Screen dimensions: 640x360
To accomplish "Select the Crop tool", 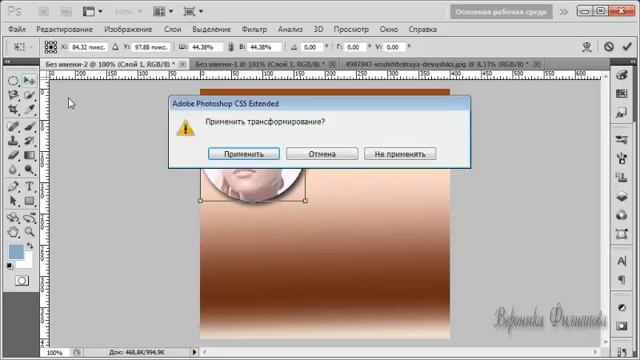I will 13,109.
